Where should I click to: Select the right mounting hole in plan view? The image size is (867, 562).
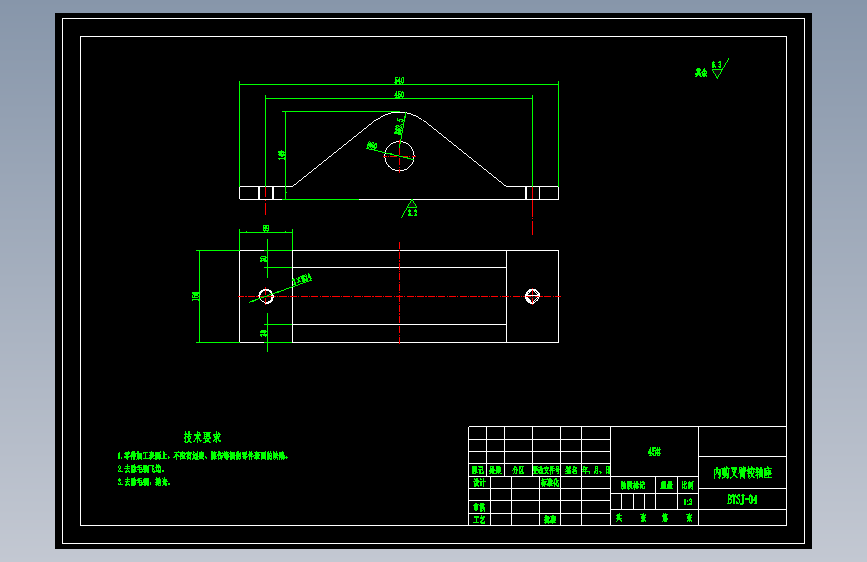click(x=532, y=296)
